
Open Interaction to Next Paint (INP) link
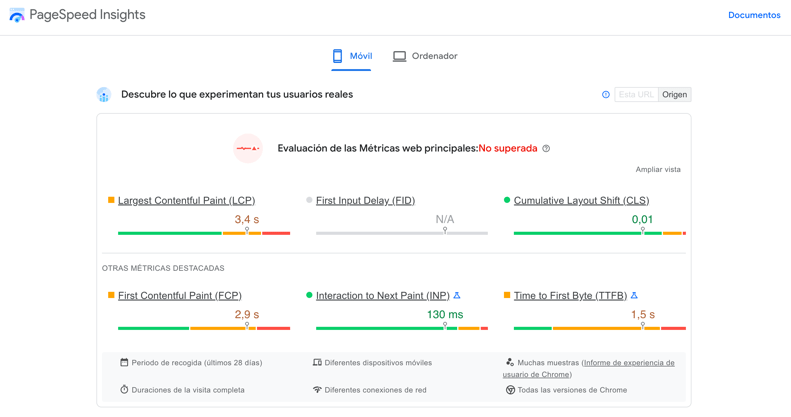point(382,295)
